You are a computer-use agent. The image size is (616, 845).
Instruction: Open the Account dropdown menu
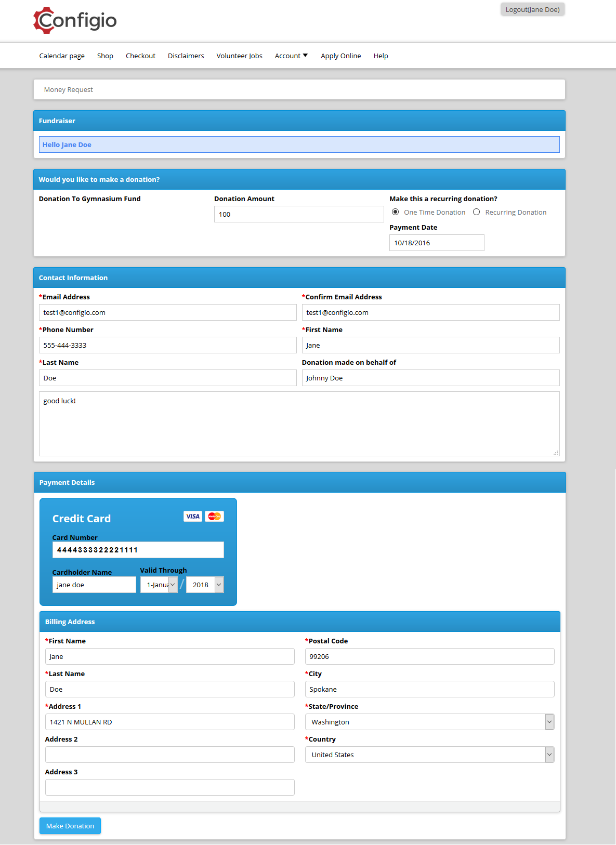pyautogui.click(x=291, y=56)
